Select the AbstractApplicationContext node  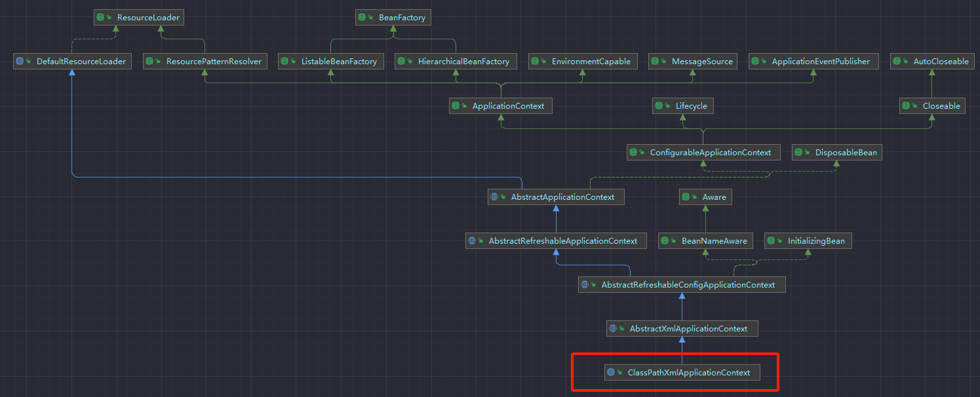pos(556,197)
